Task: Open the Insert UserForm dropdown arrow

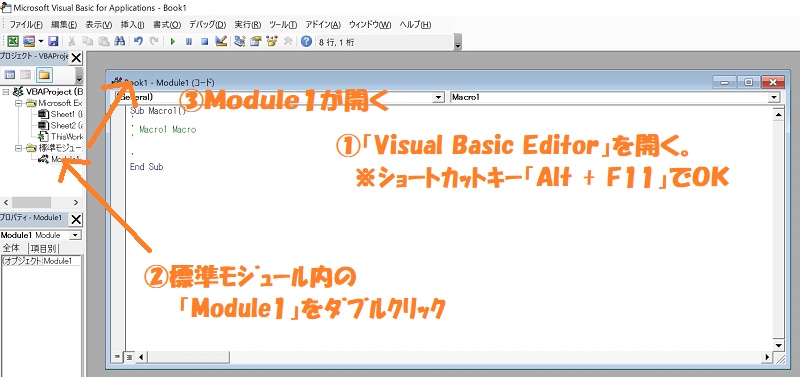Action: [x=41, y=41]
